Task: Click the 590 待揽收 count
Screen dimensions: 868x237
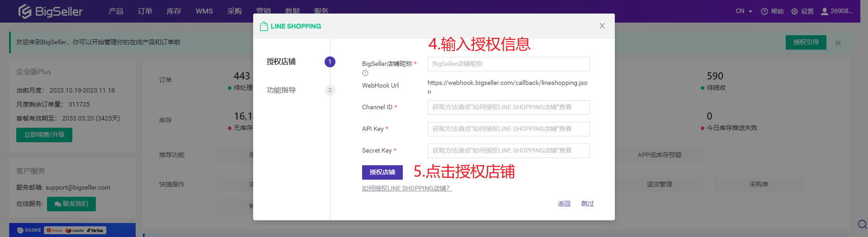Action: coord(715,76)
